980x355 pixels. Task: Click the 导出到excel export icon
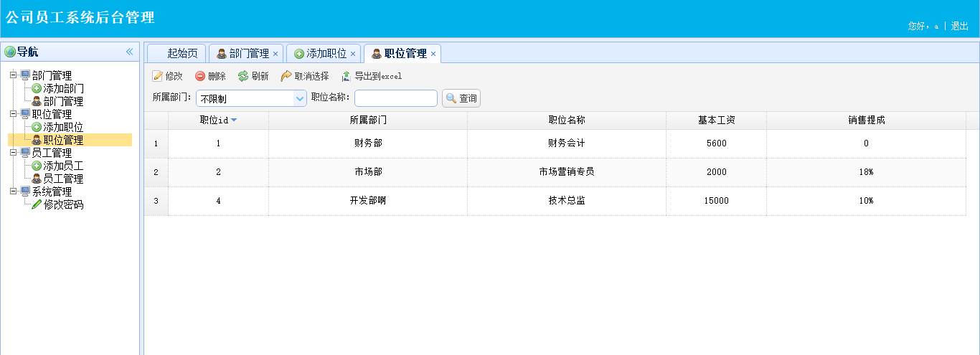(x=346, y=76)
